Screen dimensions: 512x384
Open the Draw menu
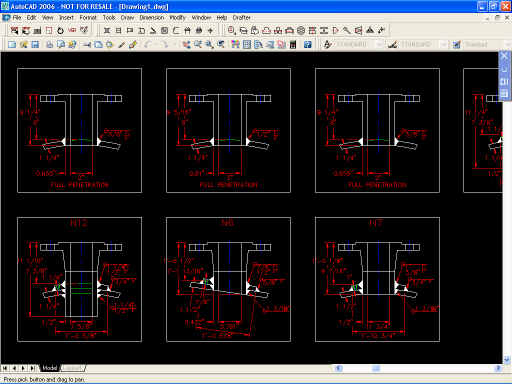tap(127, 17)
